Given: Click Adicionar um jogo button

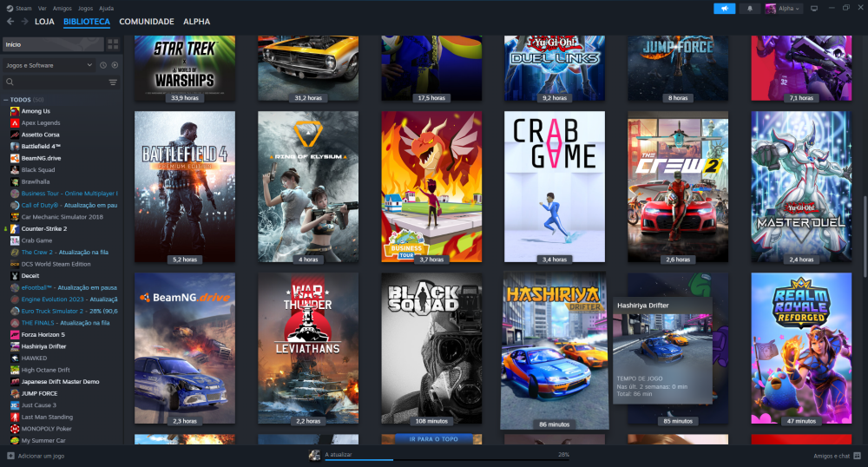Looking at the screenshot, I should click(36, 456).
